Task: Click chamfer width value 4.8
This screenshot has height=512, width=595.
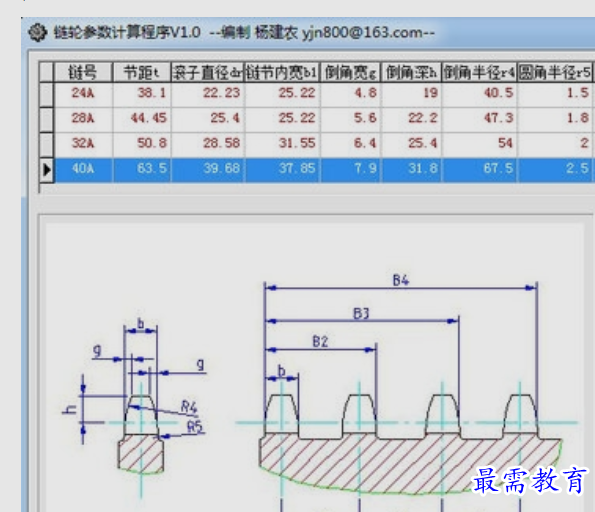Action: [365, 93]
